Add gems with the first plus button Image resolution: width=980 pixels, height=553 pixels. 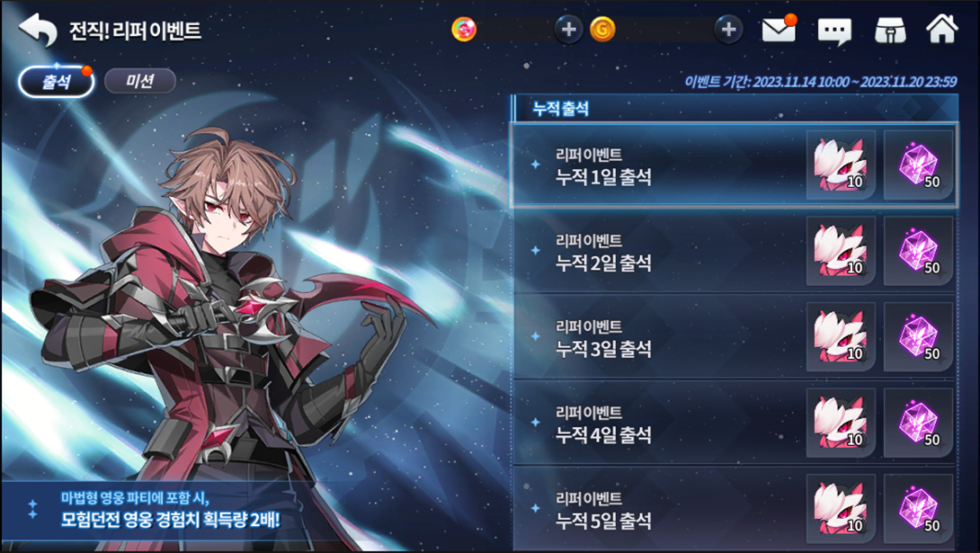click(568, 30)
